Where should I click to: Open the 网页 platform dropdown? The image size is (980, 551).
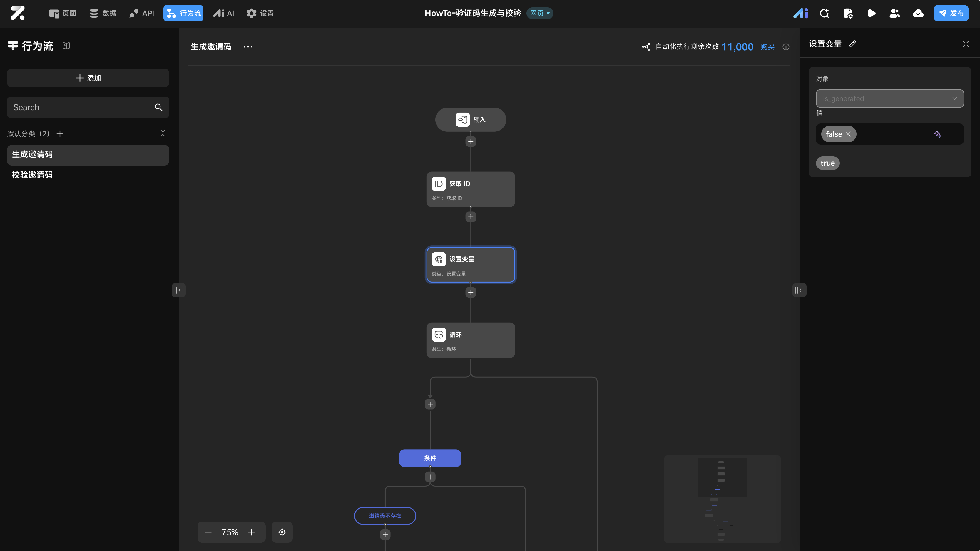click(x=540, y=13)
